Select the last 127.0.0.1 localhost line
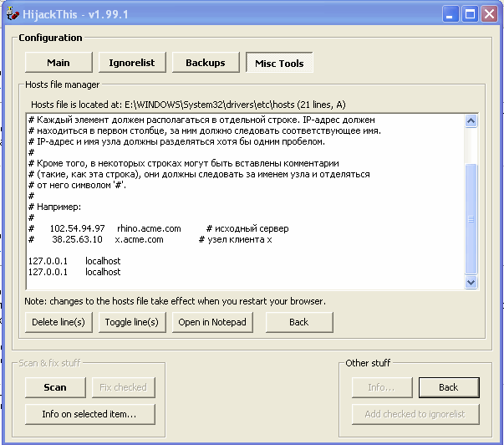Image resolution: width=504 pixels, height=445 pixels. pyautogui.click(x=246, y=272)
